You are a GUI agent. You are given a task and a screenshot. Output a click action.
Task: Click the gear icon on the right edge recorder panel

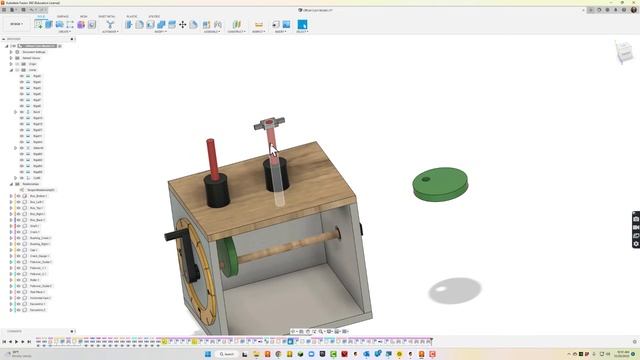click(636, 244)
